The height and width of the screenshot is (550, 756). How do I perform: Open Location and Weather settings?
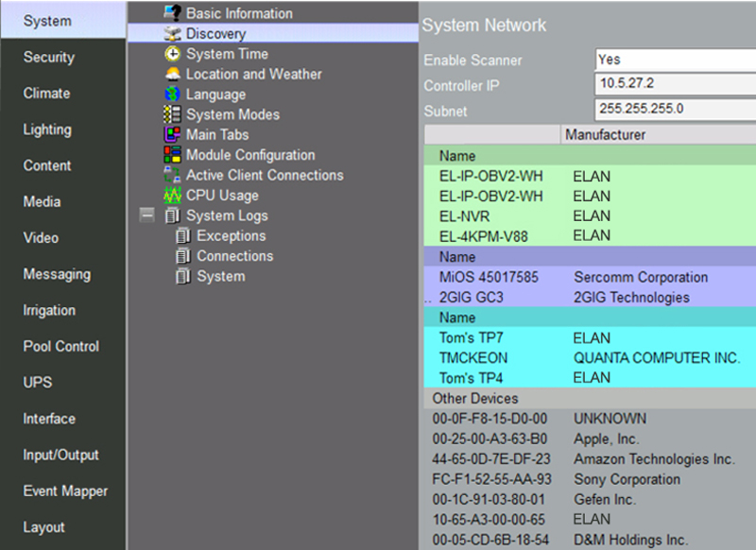[253, 74]
